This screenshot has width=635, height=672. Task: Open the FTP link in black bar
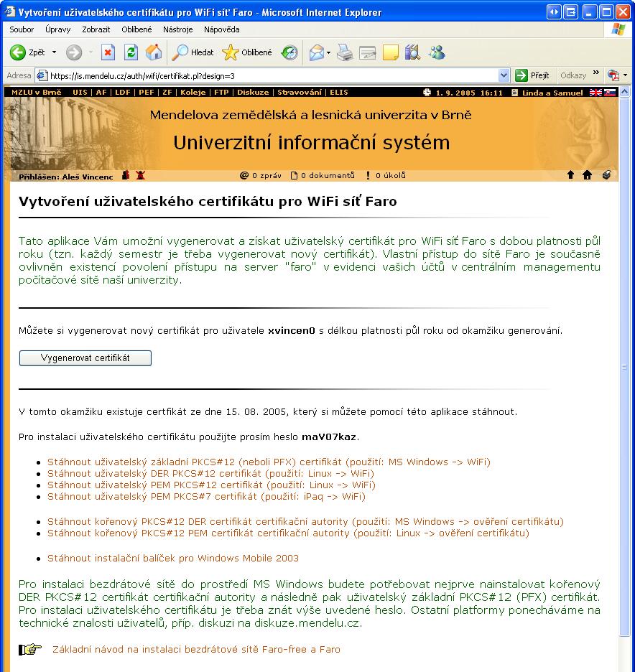point(221,92)
